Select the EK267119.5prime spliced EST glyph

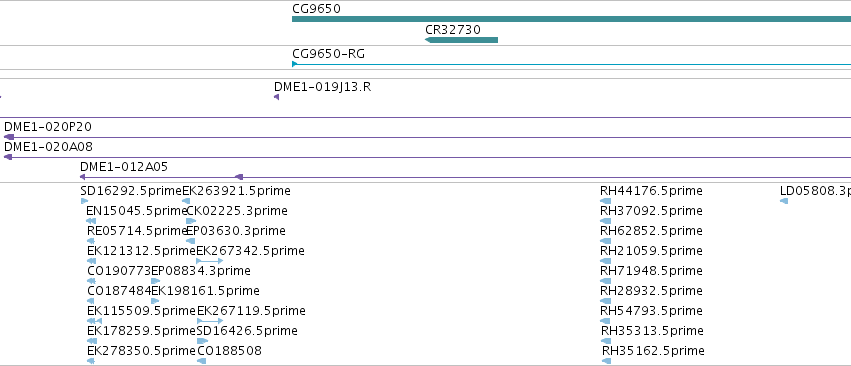209,321
